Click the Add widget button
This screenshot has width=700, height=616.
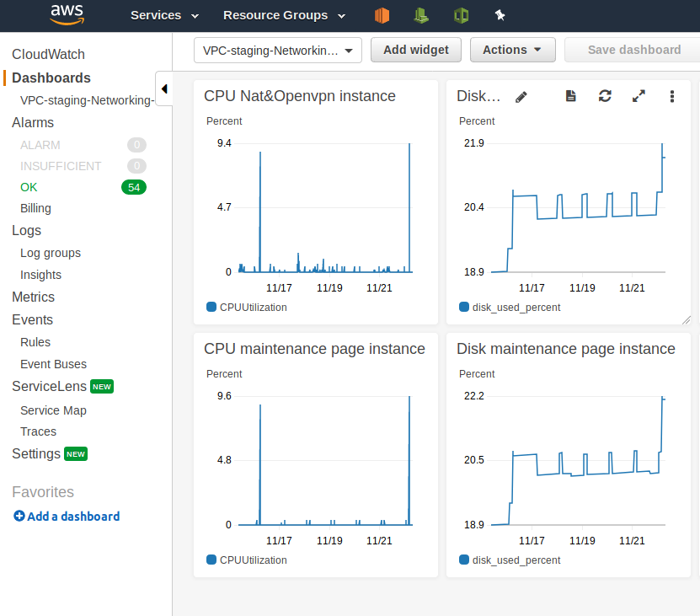click(415, 50)
